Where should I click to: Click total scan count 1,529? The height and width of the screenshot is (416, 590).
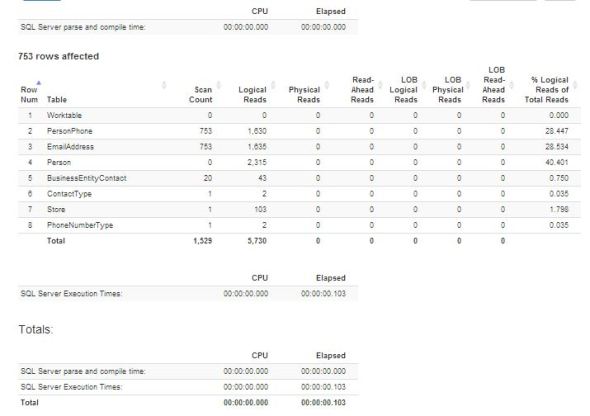(x=203, y=241)
